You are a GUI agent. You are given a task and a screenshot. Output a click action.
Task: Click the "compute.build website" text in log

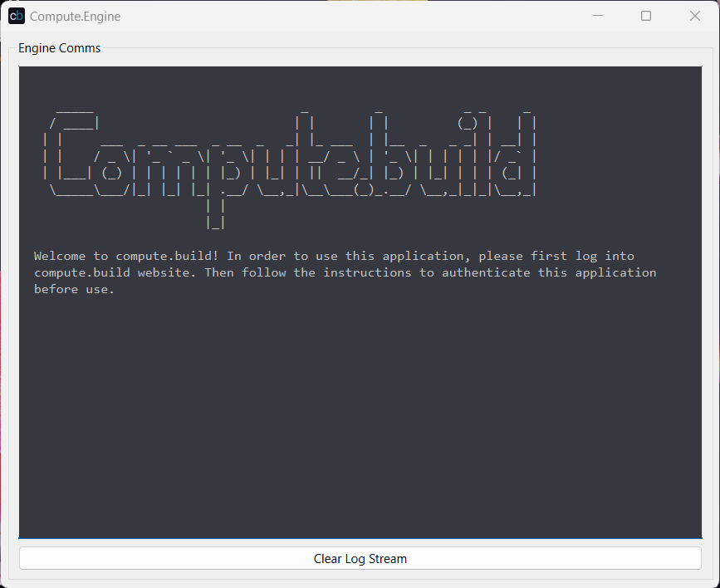(115, 272)
